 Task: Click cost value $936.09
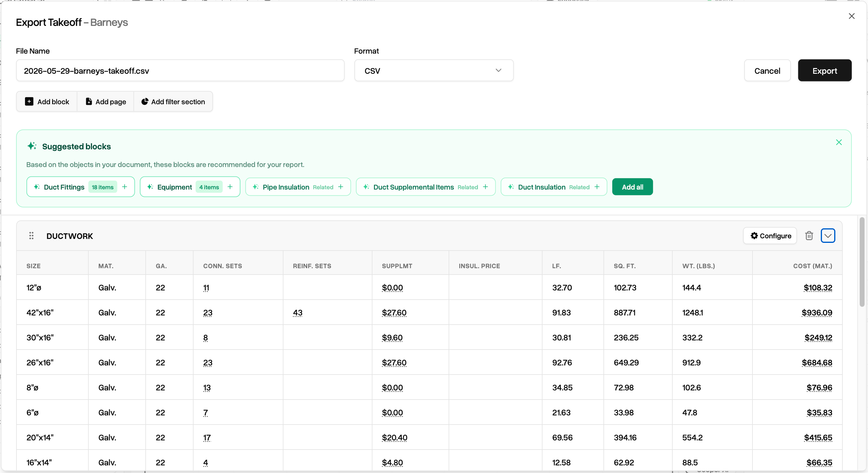pos(817,313)
